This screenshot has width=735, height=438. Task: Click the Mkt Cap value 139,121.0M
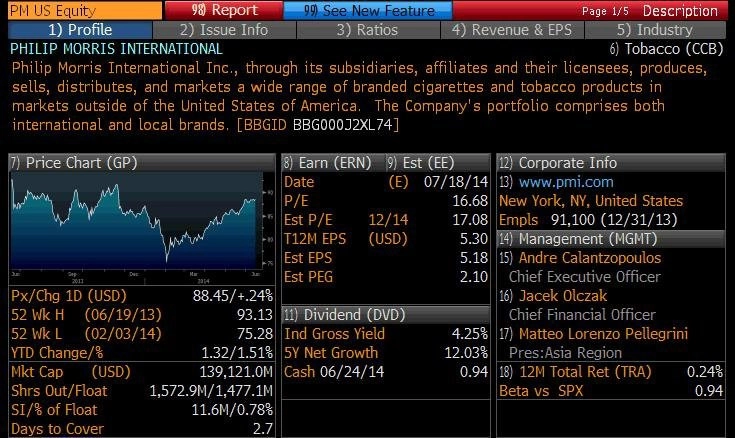236,372
